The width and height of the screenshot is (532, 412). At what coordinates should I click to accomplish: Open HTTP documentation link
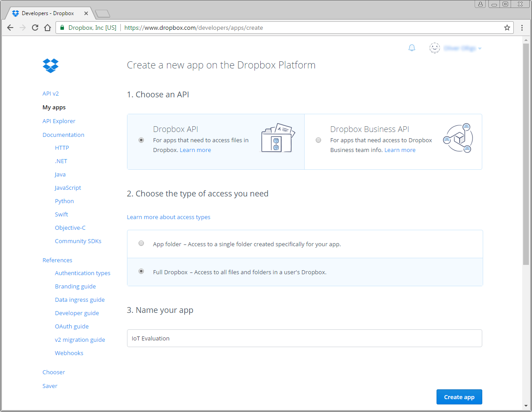62,148
